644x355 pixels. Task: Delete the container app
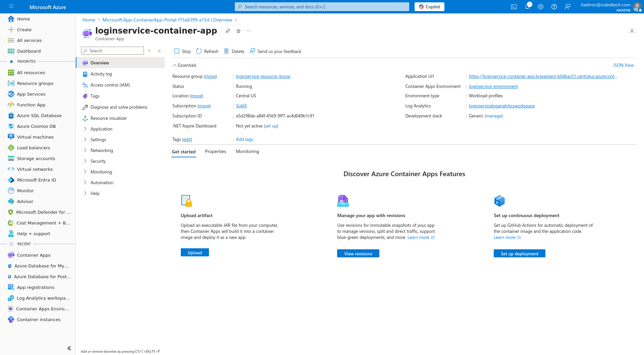[x=234, y=51]
